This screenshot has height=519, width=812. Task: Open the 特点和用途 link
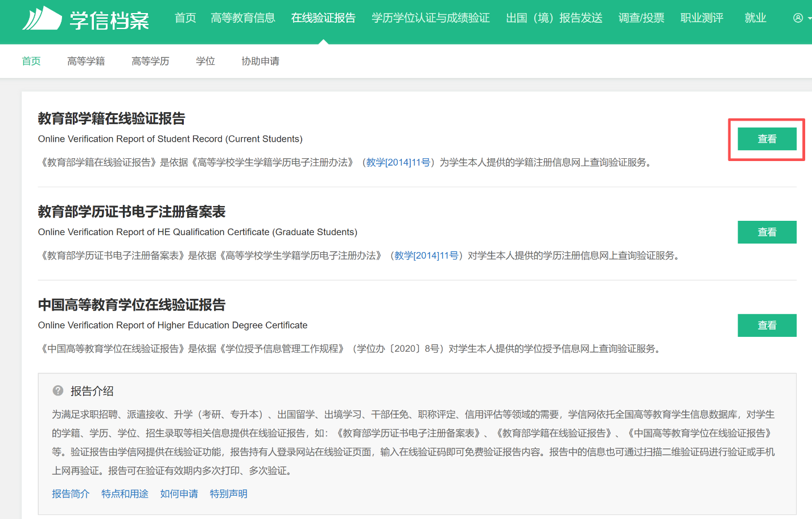(125, 494)
